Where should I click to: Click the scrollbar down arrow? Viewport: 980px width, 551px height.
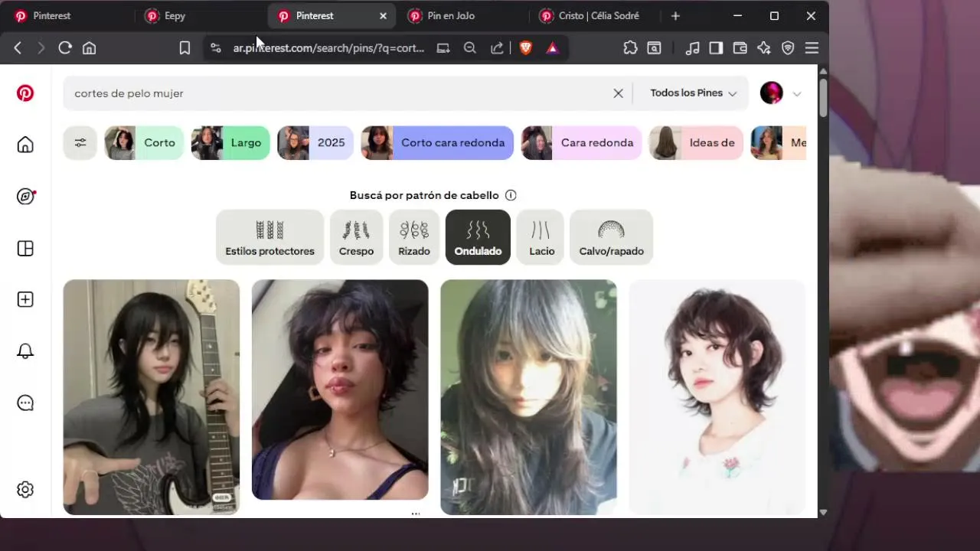click(823, 512)
